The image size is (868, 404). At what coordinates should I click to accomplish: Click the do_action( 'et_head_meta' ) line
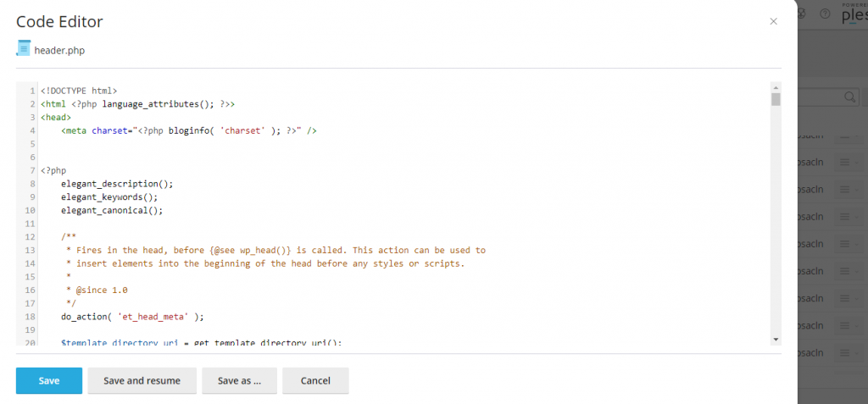tap(132, 317)
